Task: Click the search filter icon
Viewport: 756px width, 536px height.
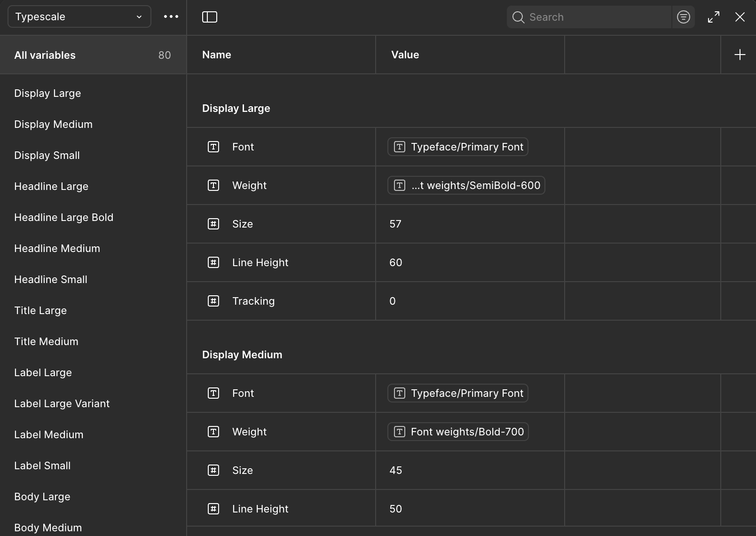Action: (x=683, y=17)
